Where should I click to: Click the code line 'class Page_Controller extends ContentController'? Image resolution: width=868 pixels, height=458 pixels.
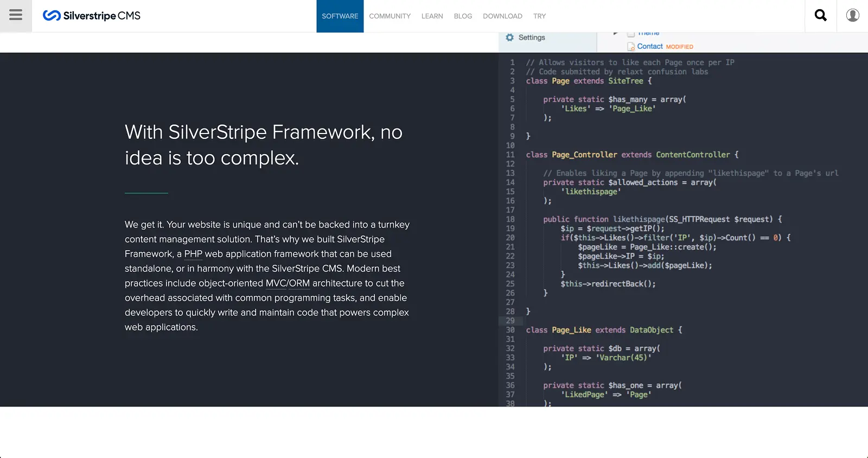click(632, 155)
